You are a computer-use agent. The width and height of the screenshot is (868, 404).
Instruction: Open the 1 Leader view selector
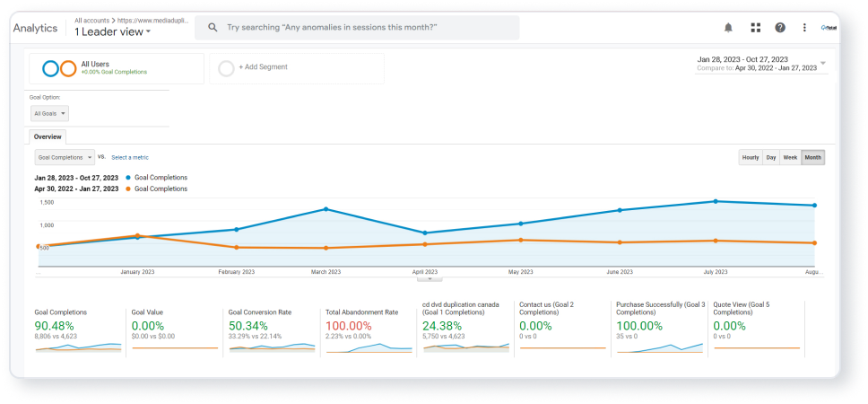point(112,32)
